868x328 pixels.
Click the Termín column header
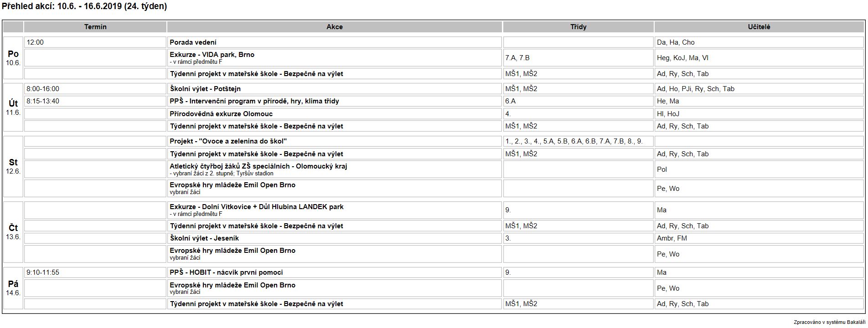tap(95, 27)
